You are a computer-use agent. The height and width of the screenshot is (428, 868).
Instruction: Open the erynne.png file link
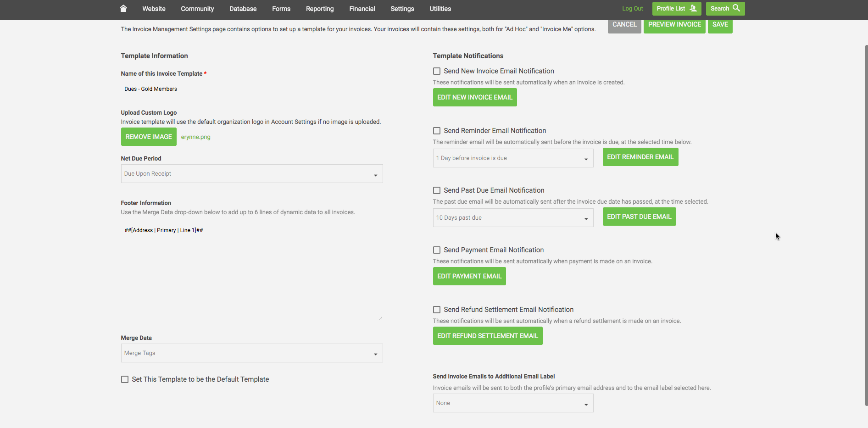coord(195,137)
